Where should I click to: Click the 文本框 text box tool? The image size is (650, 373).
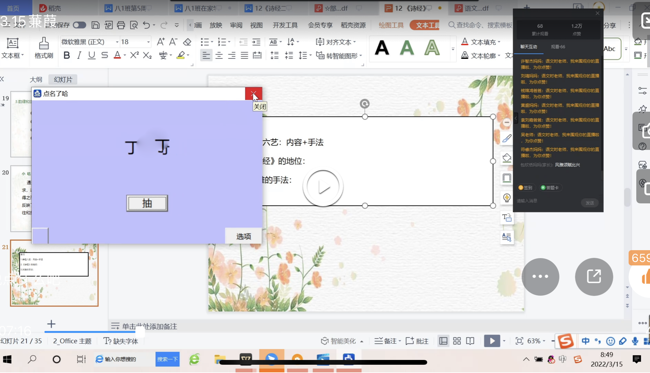(12, 48)
